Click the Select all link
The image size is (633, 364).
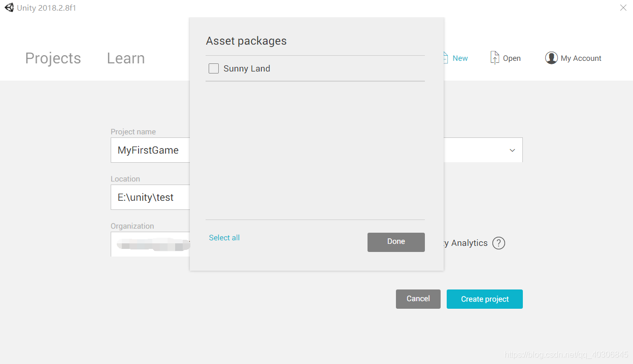tap(224, 238)
